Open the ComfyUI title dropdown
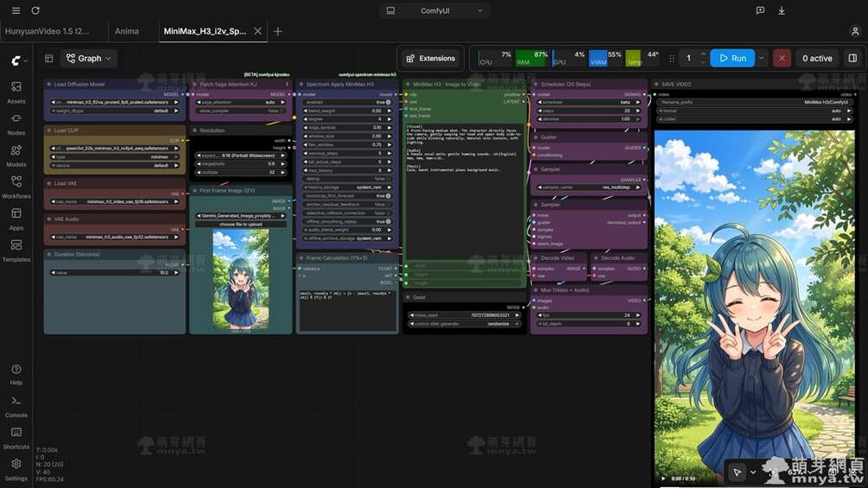This screenshot has height=488, width=868. [435, 10]
